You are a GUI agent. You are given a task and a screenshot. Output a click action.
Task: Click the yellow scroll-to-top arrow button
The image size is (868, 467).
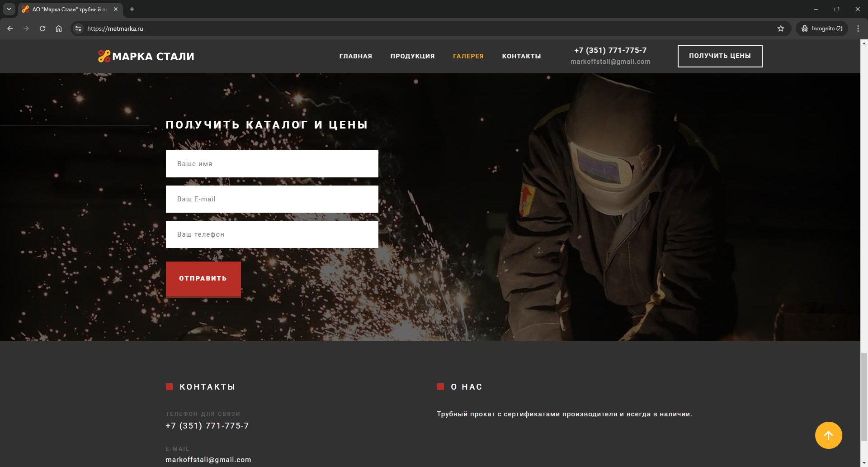tap(828, 435)
